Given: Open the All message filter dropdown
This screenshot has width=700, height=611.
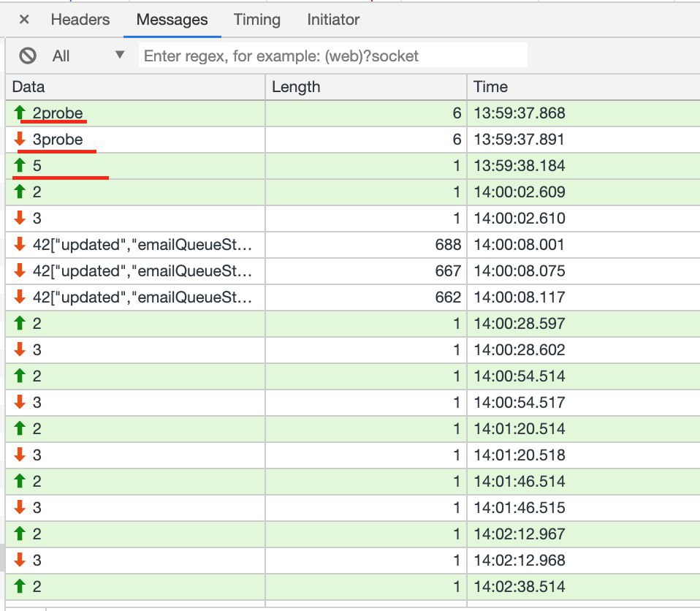Looking at the screenshot, I should pos(88,56).
